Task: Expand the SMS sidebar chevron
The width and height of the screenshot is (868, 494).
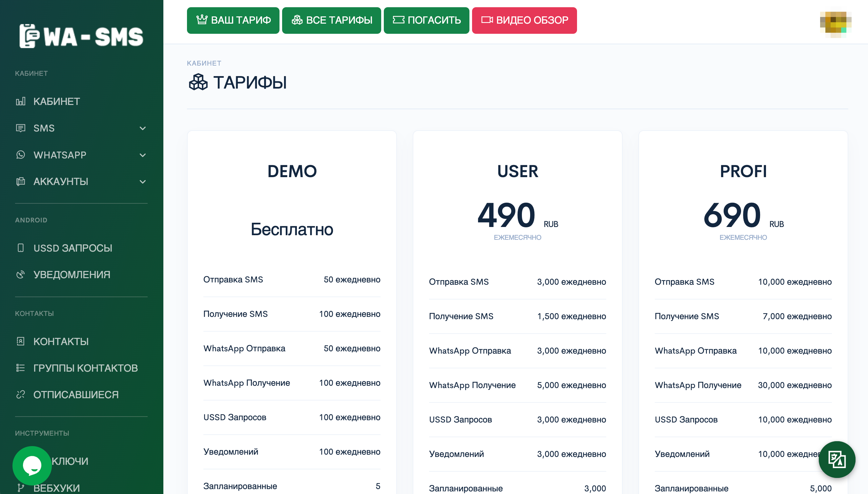Action: click(x=143, y=128)
